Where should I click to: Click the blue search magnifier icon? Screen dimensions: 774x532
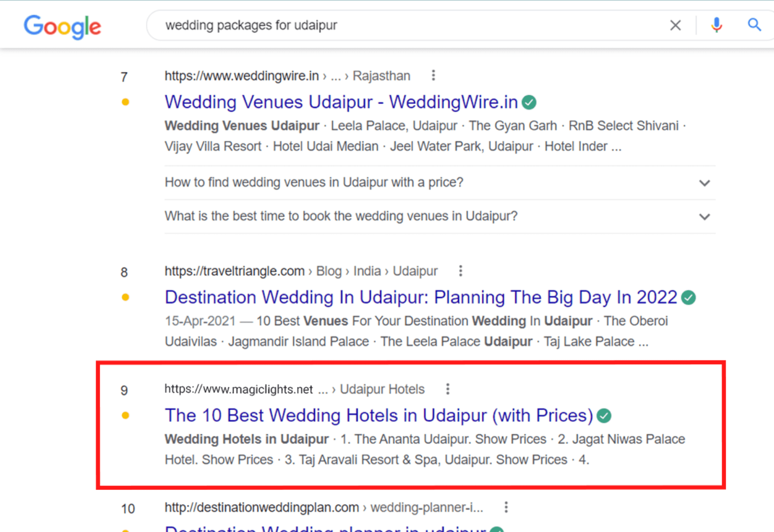coord(754,25)
